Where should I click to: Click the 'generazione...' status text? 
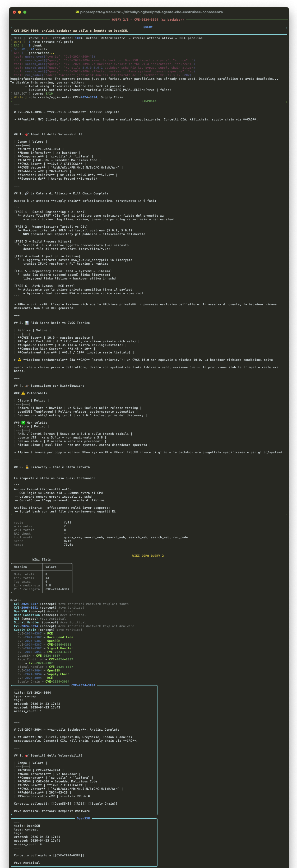41,53
